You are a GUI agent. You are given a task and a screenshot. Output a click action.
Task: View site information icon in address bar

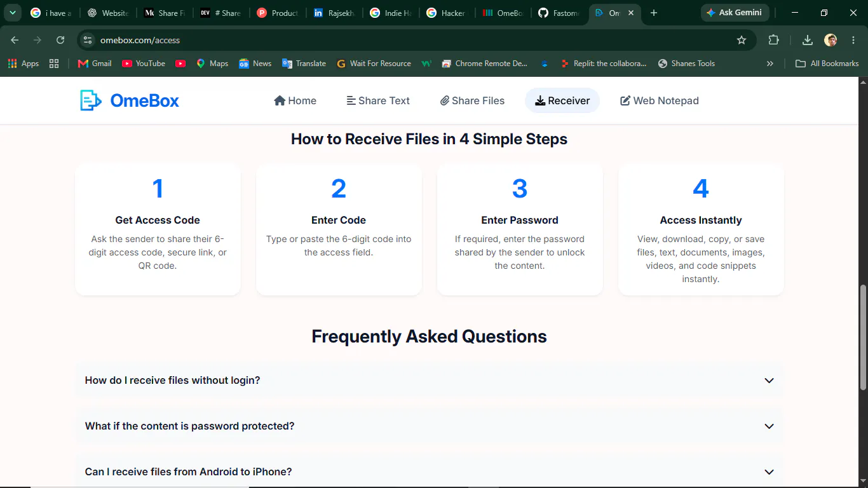click(x=88, y=40)
